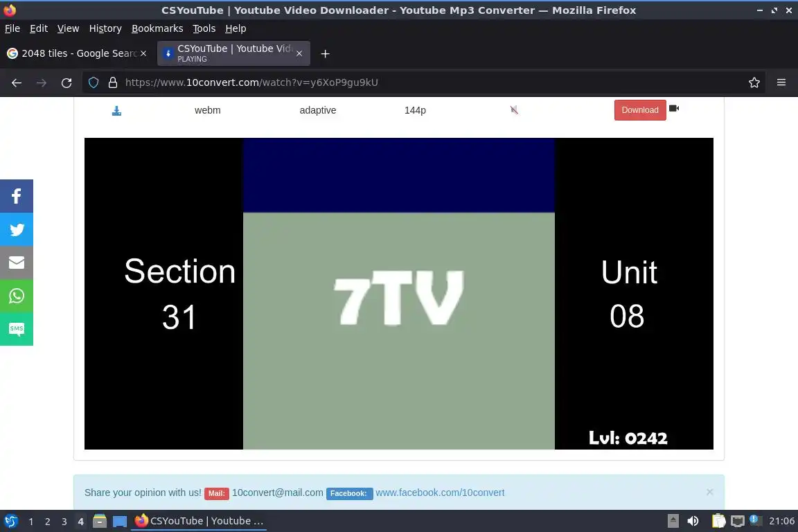Screen dimensions: 798x532
Task: Click blue download arrow icon in webm row
Action: point(116,110)
